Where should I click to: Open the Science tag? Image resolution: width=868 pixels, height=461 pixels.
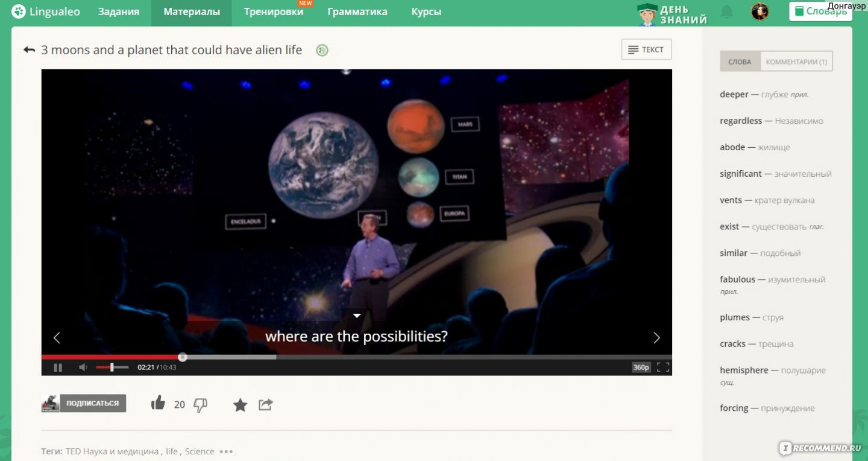(x=200, y=451)
